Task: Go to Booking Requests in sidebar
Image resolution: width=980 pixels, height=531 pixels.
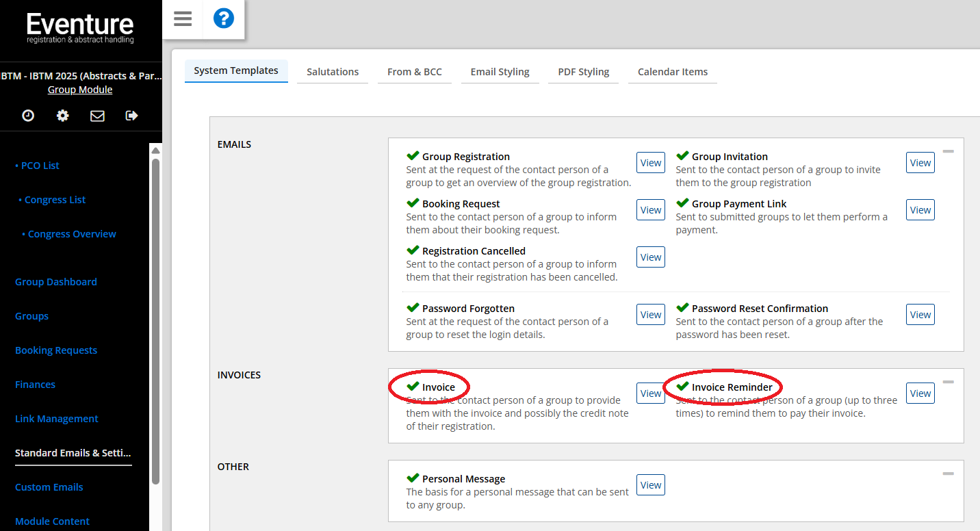Action: point(56,350)
